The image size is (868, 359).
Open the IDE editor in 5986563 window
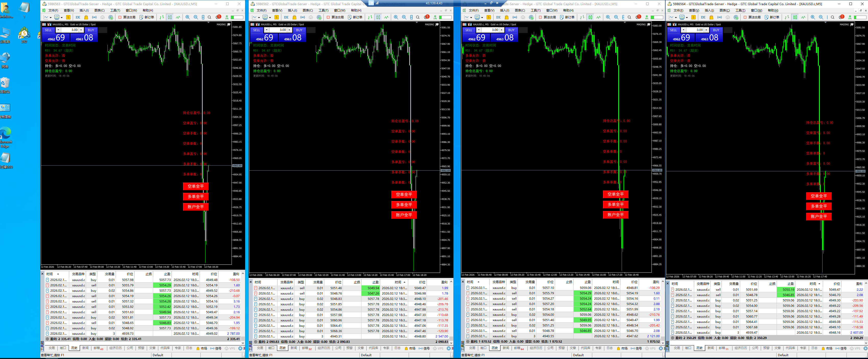coord(78,17)
